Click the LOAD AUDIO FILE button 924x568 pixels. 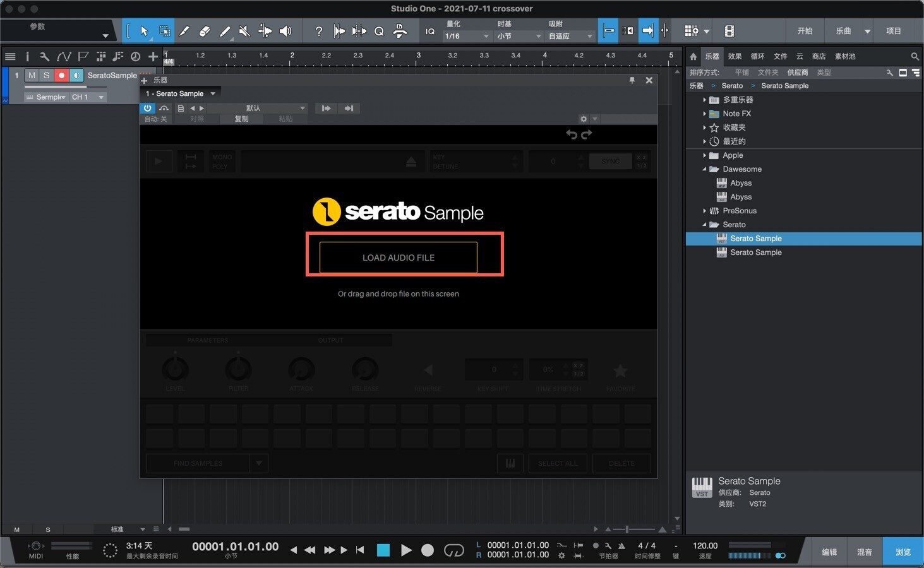tap(398, 257)
